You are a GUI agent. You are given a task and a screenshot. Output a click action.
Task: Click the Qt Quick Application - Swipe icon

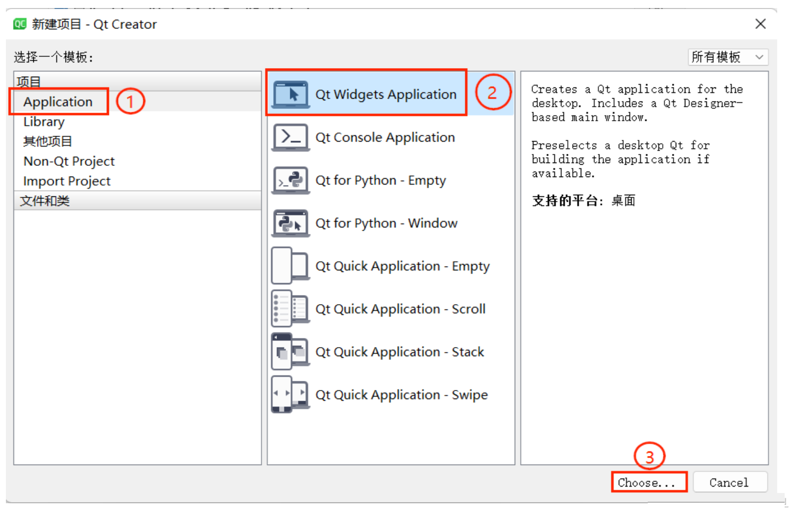pos(290,394)
